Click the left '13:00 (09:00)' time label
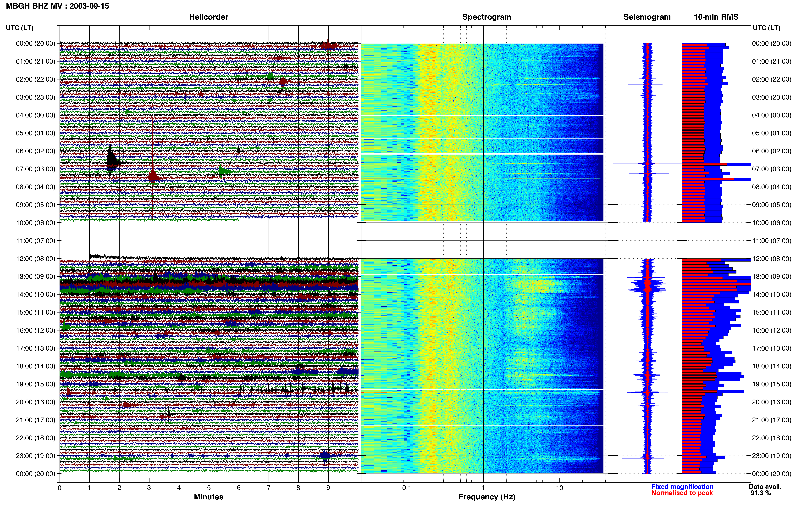This screenshot has width=812, height=508. pos(36,277)
